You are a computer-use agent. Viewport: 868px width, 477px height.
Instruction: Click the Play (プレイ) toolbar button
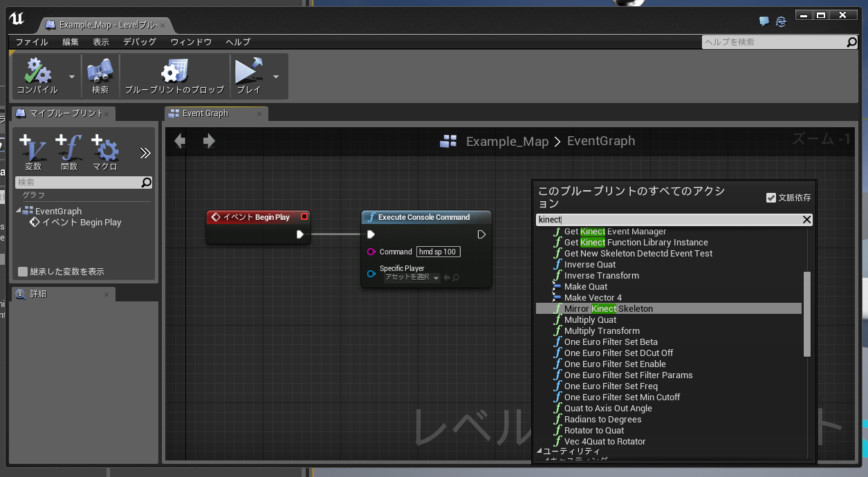point(248,76)
